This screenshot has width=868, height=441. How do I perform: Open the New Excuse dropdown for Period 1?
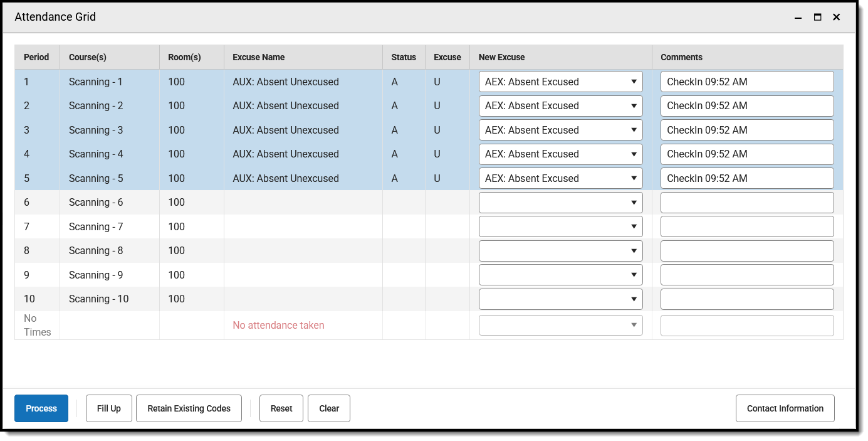pyautogui.click(x=560, y=82)
